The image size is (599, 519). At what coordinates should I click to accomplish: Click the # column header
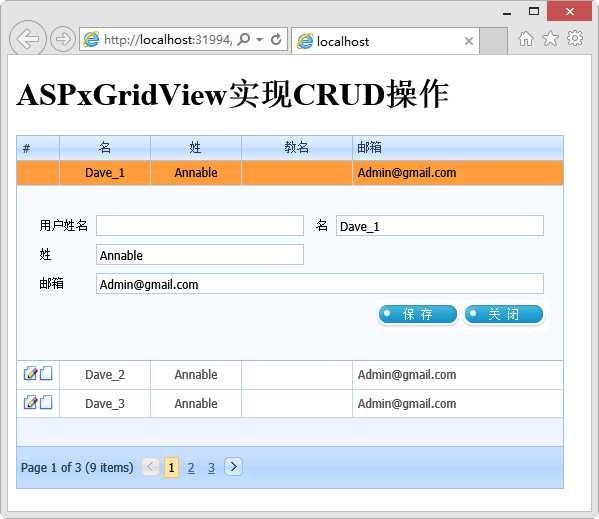[x=38, y=147]
